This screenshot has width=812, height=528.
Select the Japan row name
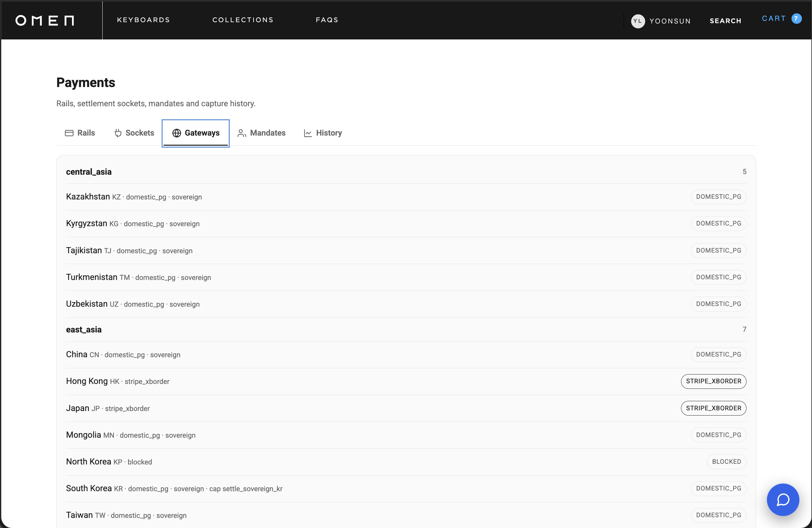78,408
